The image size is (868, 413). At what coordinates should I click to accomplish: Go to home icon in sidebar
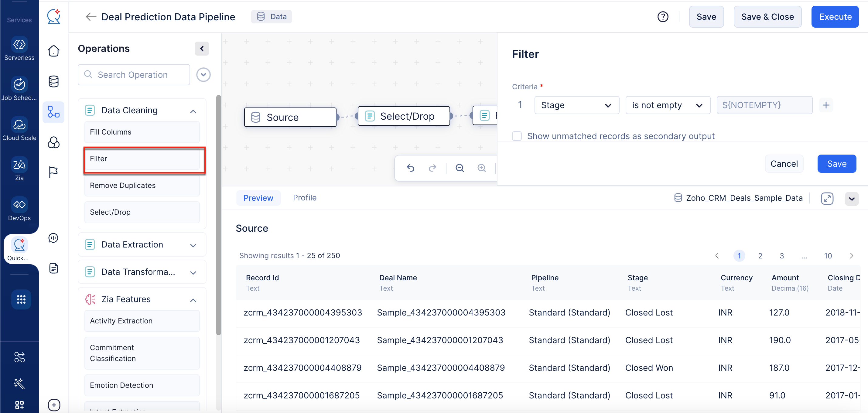click(x=53, y=51)
